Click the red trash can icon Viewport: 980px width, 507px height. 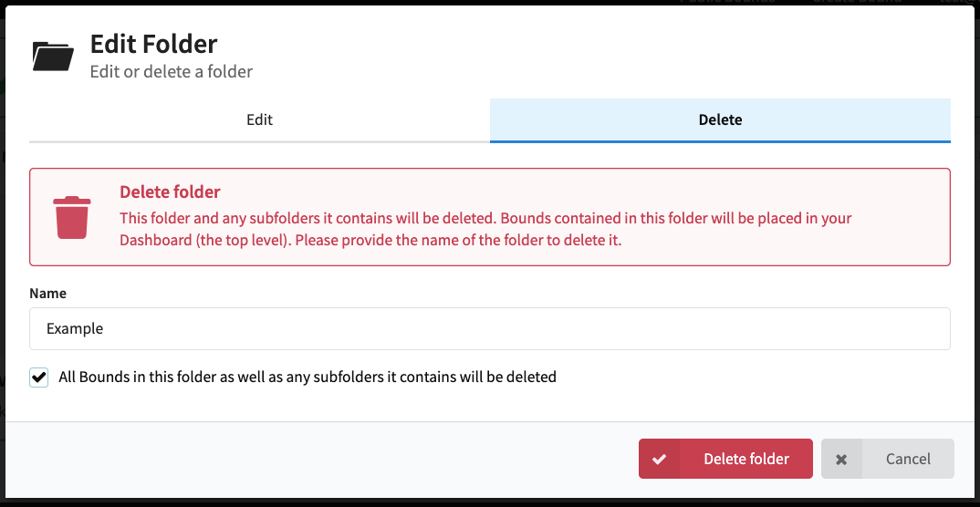click(x=72, y=217)
